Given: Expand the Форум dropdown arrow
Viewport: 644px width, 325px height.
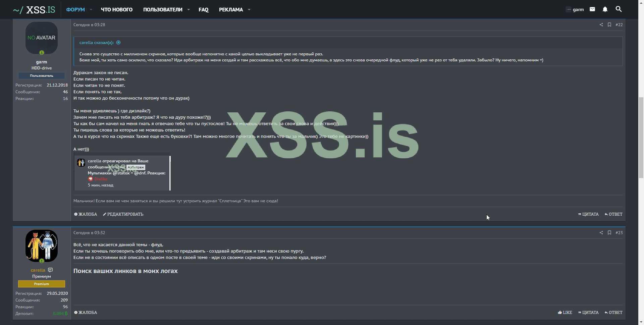Looking at the screenshot, I should (x=91, y=10).
